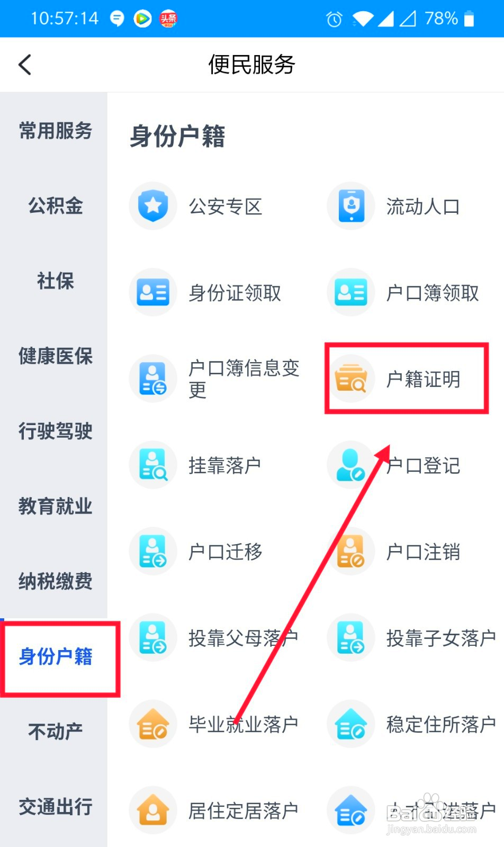
Task: Open 投靠子女落户 service link
Action: click(x=441, y=638)
